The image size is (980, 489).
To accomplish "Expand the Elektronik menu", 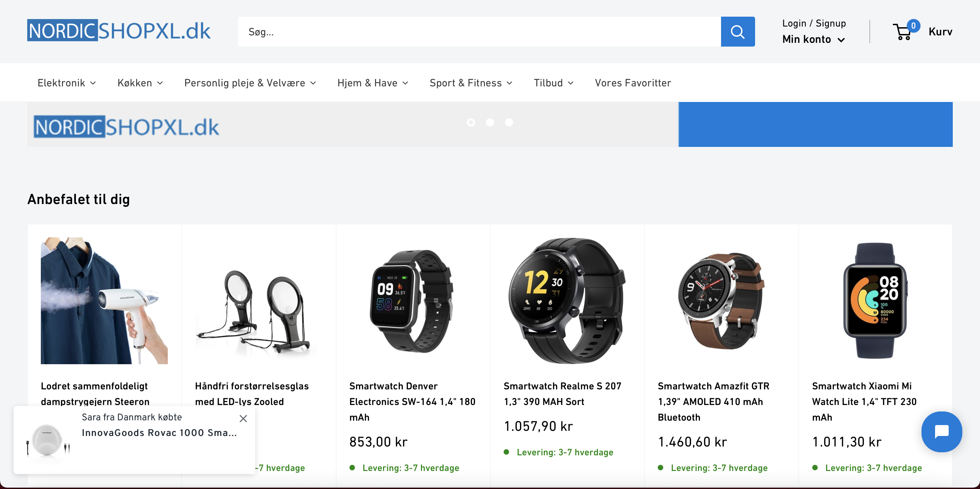I will pyautogui.click(x=66, y=83).
